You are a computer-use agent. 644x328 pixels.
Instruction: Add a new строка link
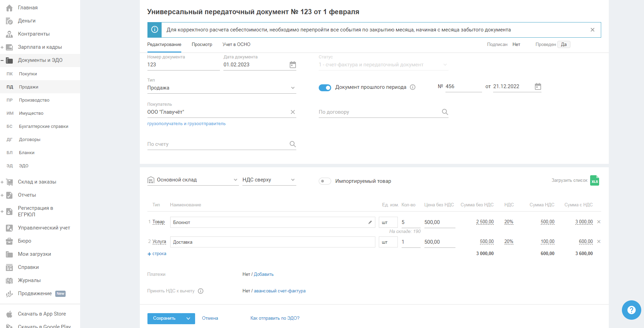[157, 254]
